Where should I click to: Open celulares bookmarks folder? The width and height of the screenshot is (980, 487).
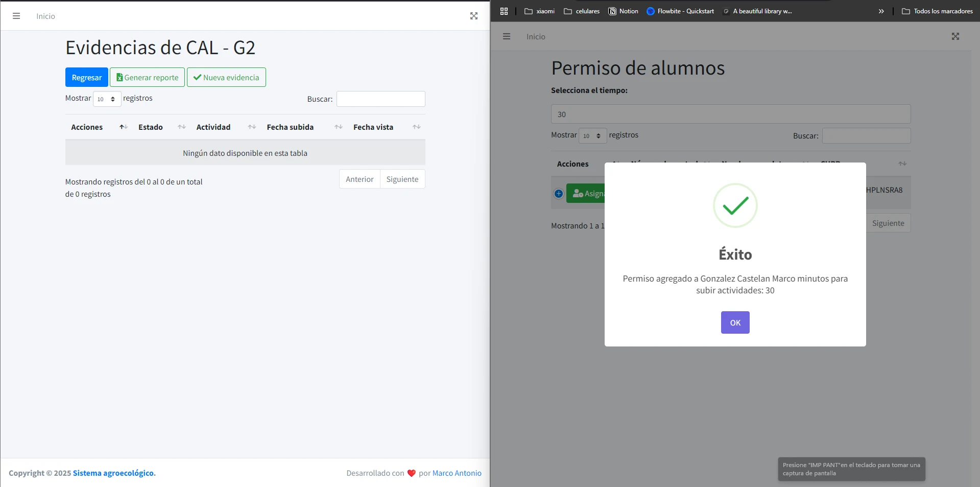[582, 11]
